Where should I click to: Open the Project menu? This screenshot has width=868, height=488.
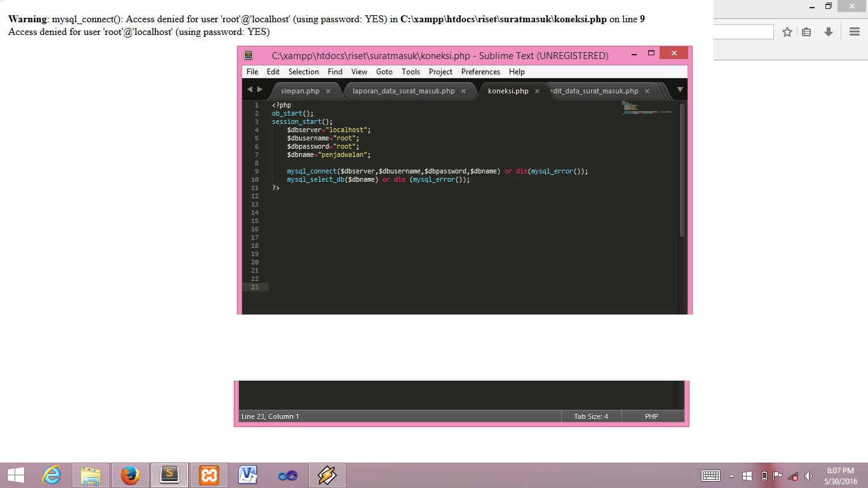440,72
